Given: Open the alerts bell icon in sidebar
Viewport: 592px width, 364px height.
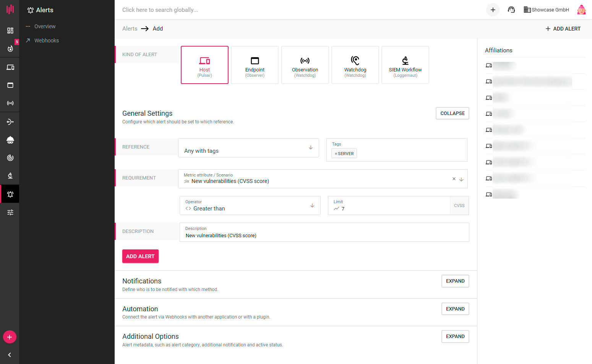Looking at the screenshot, I should (10, 194).
